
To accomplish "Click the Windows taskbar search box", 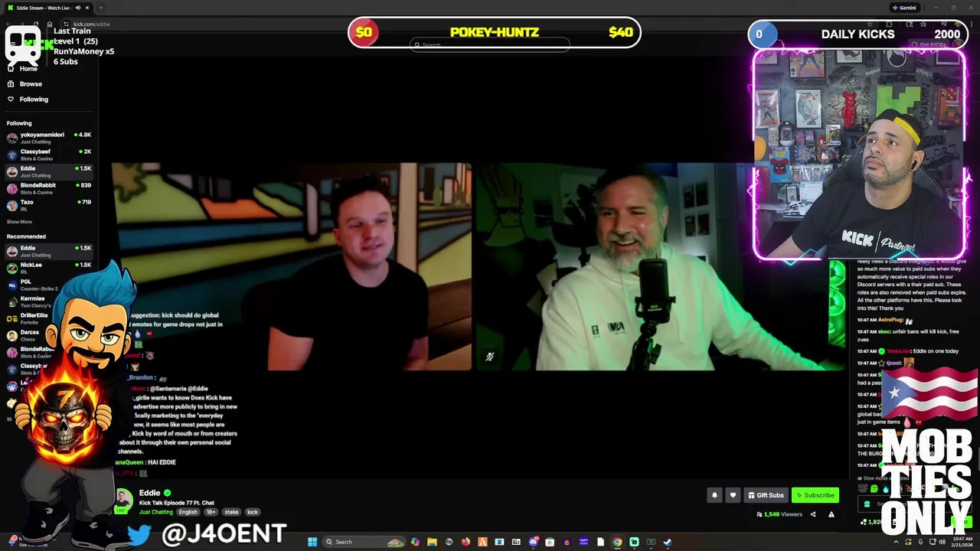I will click(x=364, y=542).
